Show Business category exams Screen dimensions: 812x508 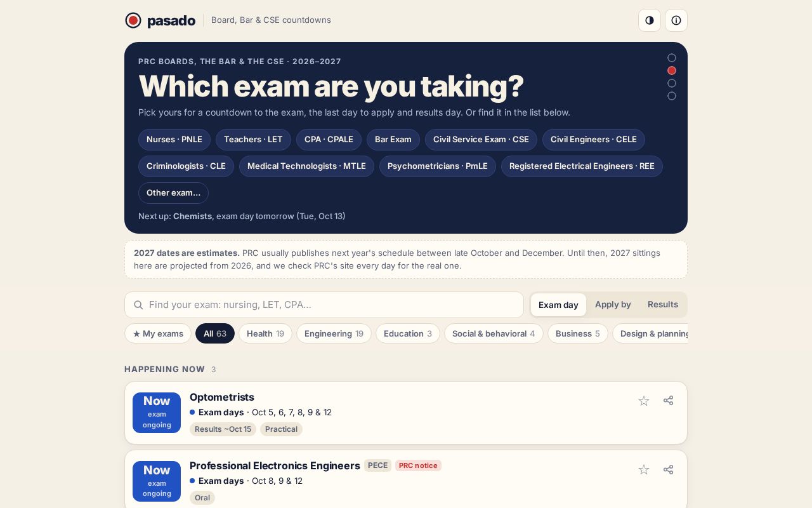[578, 333]
